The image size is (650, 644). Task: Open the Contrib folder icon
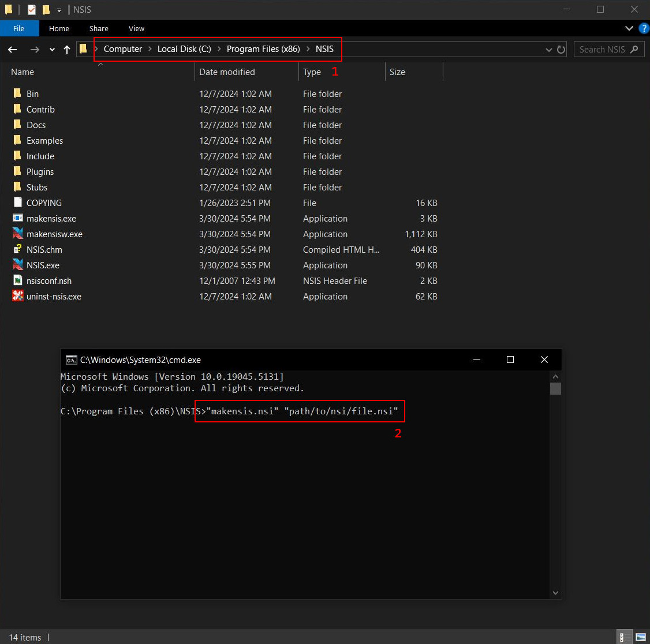pyautogui.click(x=17, y=109)
